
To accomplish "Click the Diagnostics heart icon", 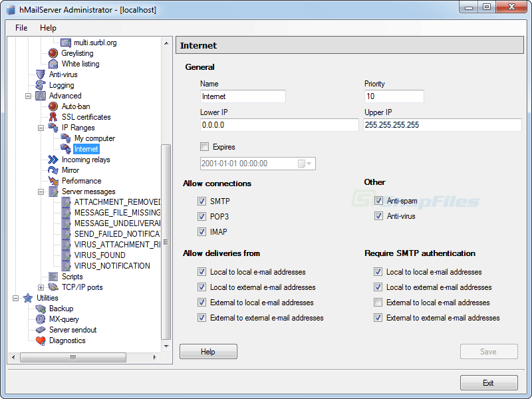I will coord(41,340).
